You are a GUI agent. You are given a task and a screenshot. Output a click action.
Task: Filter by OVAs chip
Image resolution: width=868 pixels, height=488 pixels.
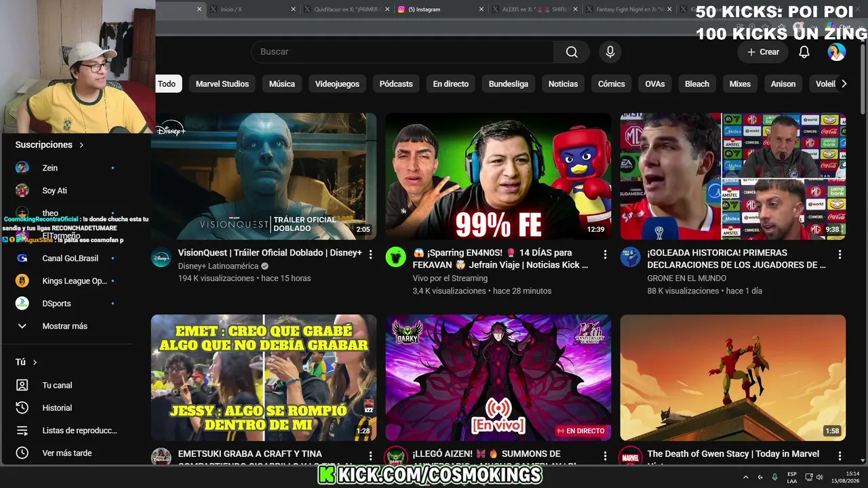tap(655, 84)
